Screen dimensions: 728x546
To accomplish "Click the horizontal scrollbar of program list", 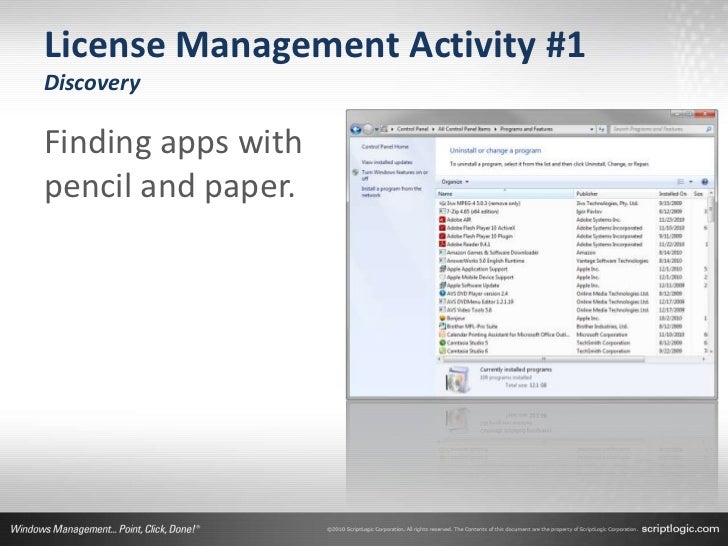I will click(544, 359).
